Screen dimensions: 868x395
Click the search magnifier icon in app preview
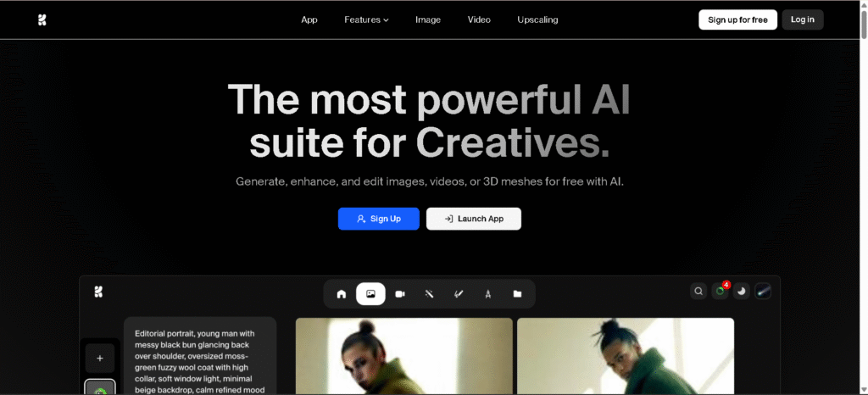(x=698, y=292)
